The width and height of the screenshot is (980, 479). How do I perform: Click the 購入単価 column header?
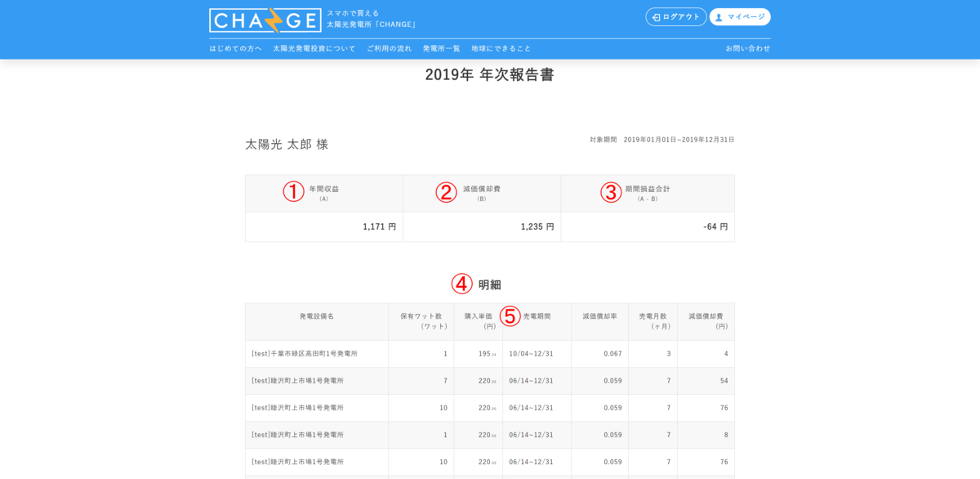click(x=479, y=321)
